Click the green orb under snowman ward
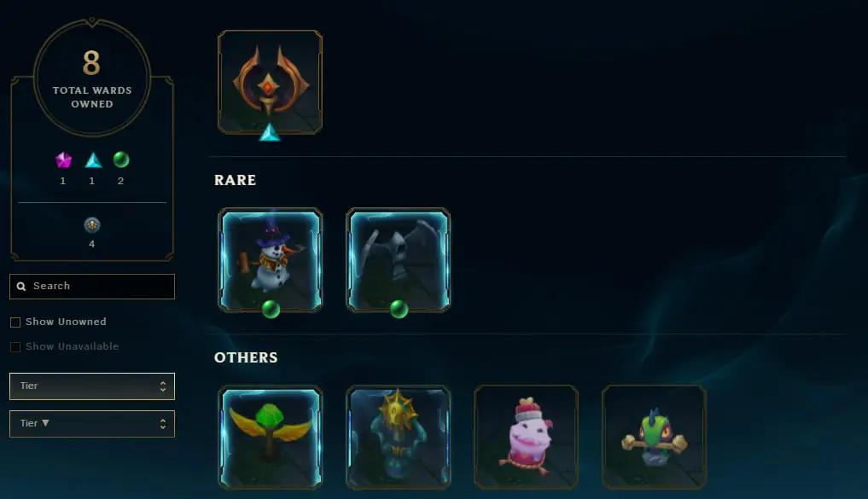This screenshot has width=868, height=499. coord(271,310)
